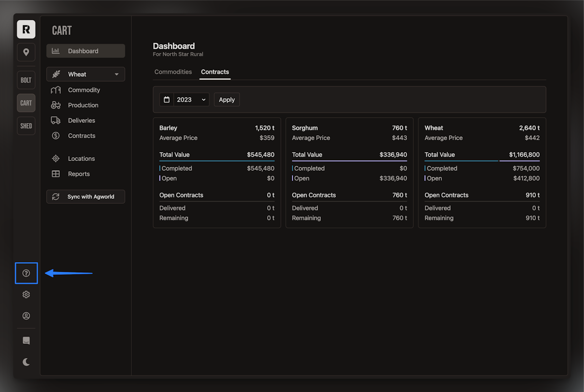The width and height of the screenshot is (584, 392).
Task: Toggle dark mode with moon icon
Action: click(x=26, y=362)
